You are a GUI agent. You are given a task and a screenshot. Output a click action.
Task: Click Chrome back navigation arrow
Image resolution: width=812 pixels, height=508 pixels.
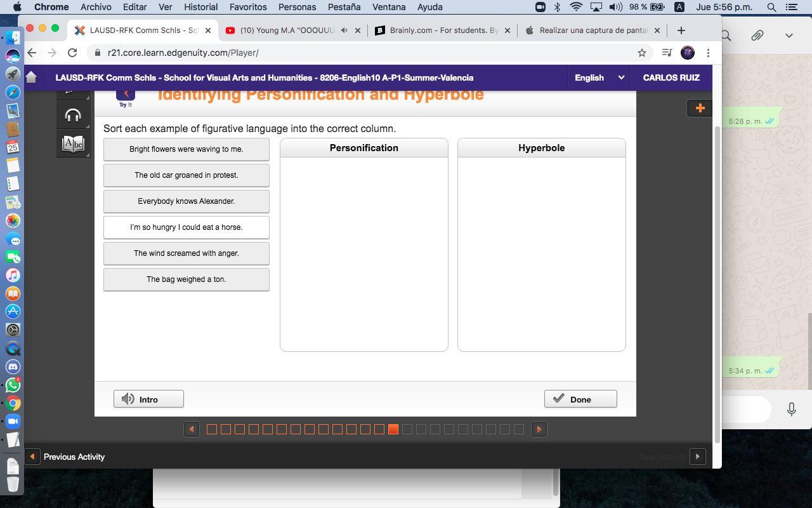32,53
